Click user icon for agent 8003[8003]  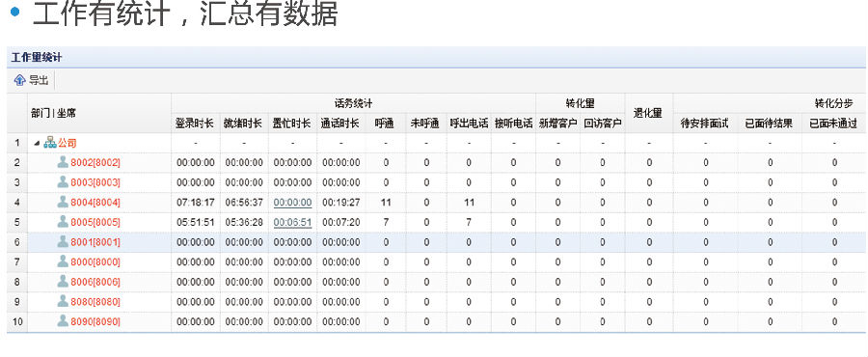pos(63,182)
